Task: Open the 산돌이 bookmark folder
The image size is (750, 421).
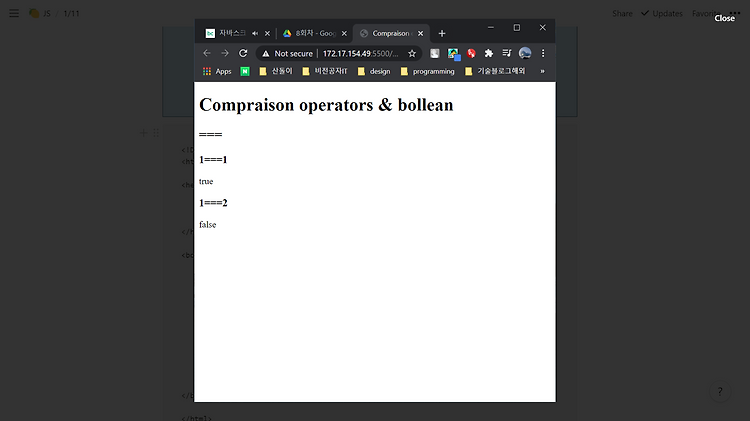Action: point(276,71)
